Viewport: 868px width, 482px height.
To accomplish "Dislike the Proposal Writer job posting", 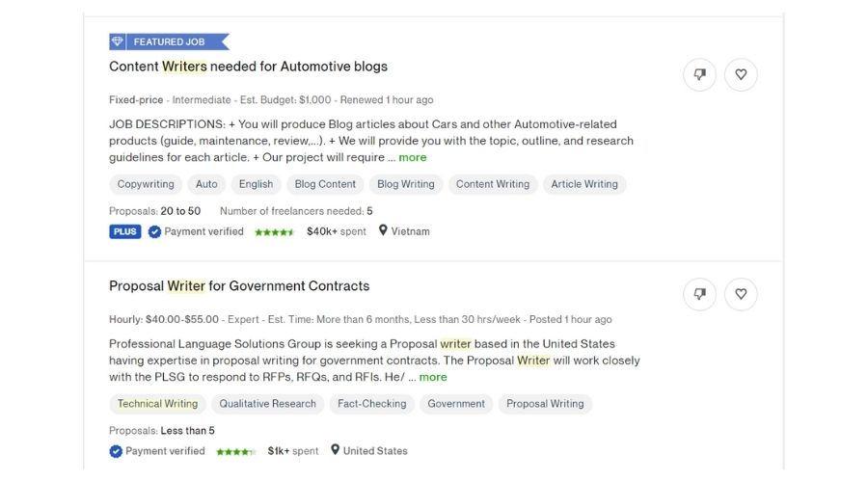I will 699,294.
